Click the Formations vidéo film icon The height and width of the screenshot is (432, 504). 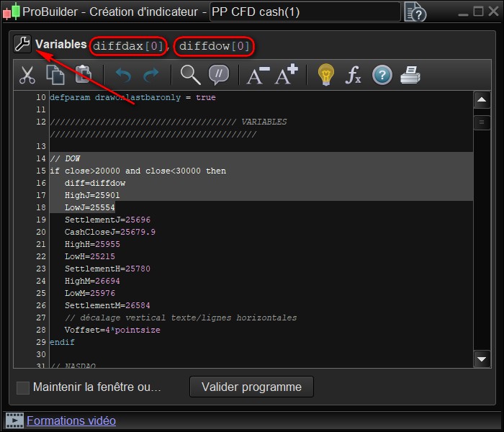15,420
